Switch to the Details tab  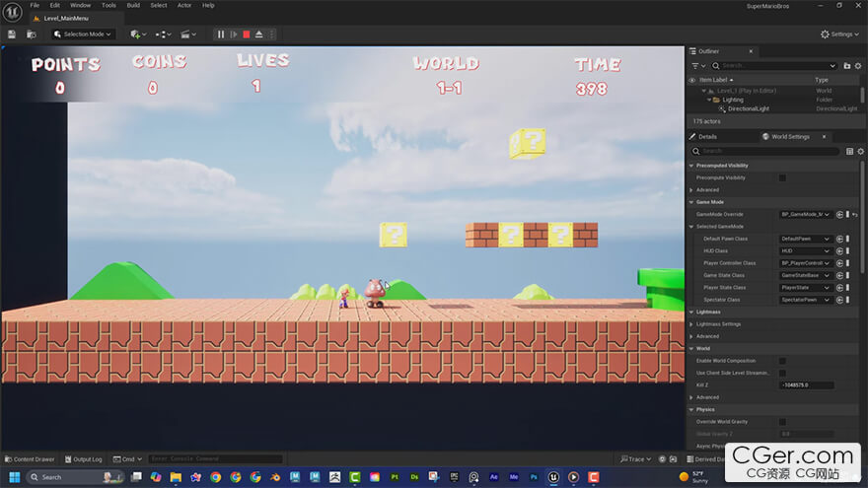click(707, 137)
